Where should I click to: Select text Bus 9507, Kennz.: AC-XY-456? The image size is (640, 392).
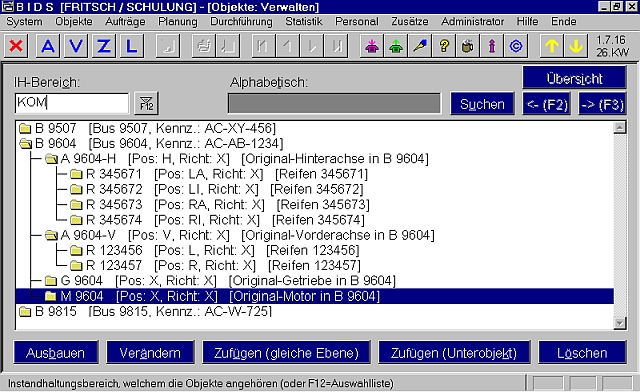(x=182, y=129)
